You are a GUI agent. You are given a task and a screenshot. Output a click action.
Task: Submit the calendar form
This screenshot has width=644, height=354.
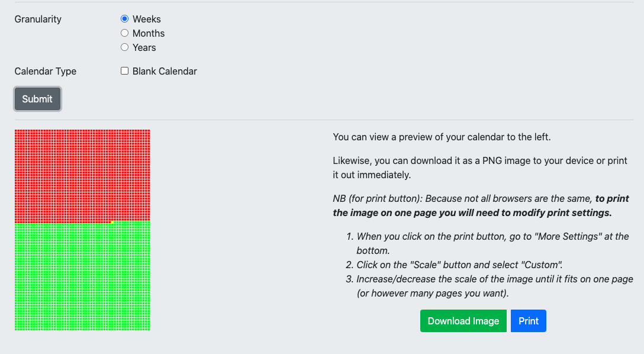[x=37, y=99]
